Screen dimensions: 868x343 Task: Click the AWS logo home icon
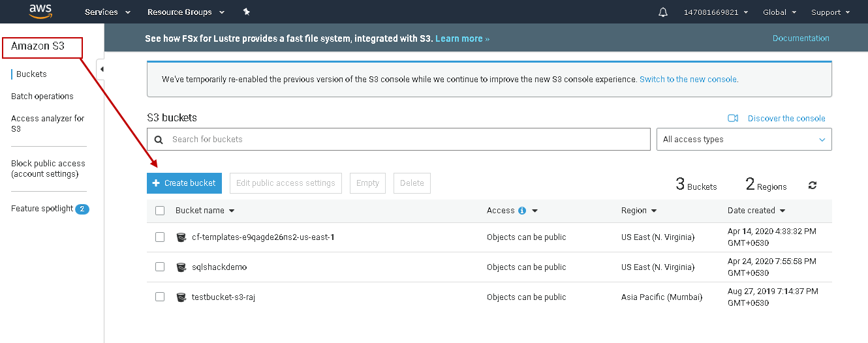40,12
